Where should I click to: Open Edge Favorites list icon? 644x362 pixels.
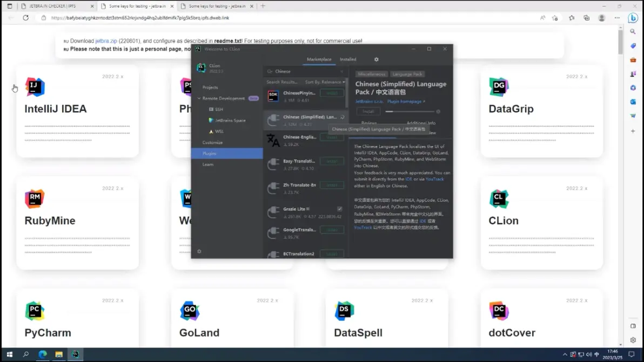click(x=571, y=18)
